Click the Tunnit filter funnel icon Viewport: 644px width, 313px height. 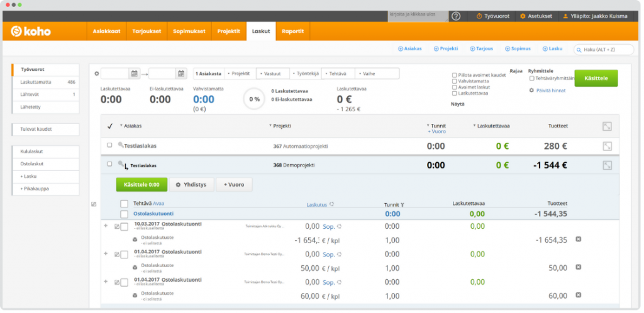(402, 205)
